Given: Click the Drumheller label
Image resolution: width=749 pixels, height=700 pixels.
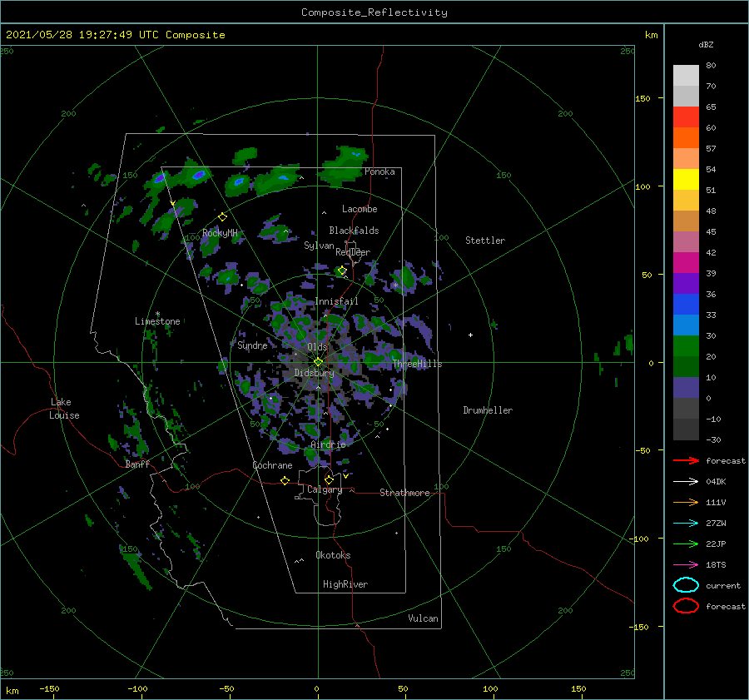Looking at the screenshot, I should (x=487, y=410).
